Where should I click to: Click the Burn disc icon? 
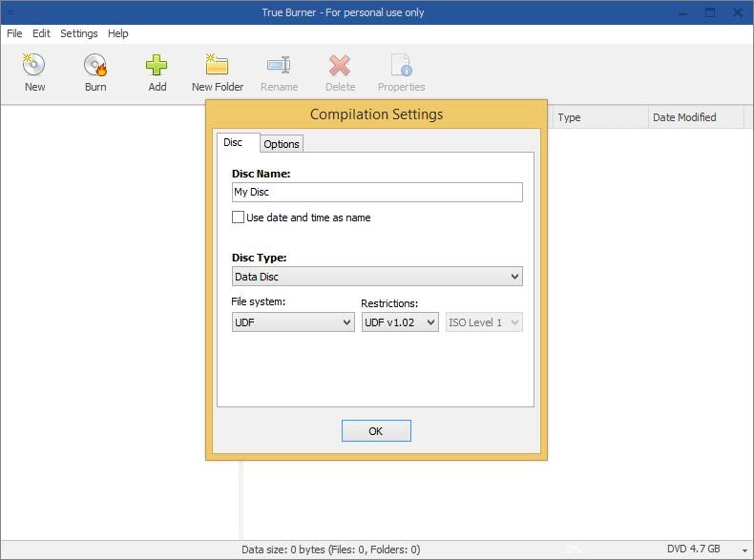(95, 65)
